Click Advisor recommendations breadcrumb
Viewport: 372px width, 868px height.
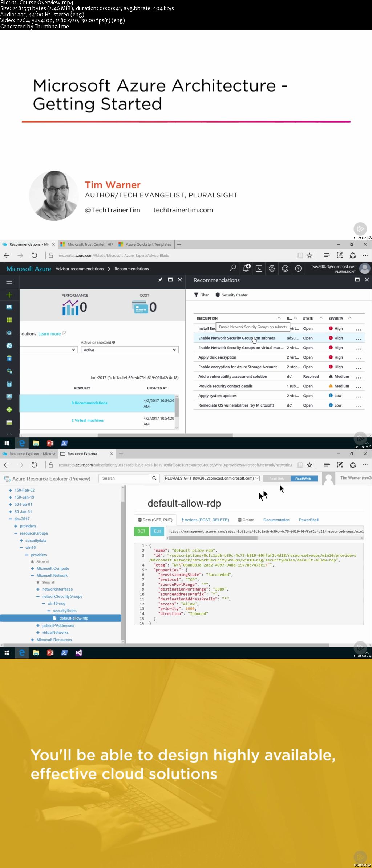click(80, 269)
